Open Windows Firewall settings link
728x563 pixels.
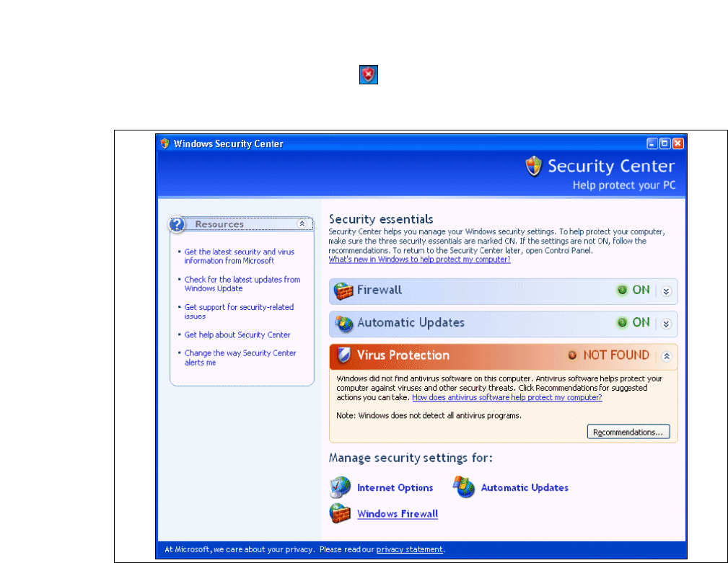coord(398,514)
